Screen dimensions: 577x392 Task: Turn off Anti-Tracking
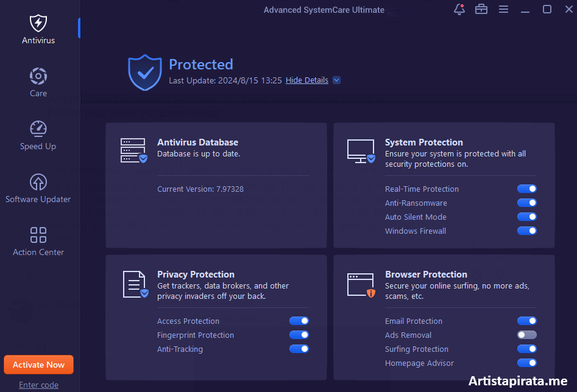tap(299, 349)
